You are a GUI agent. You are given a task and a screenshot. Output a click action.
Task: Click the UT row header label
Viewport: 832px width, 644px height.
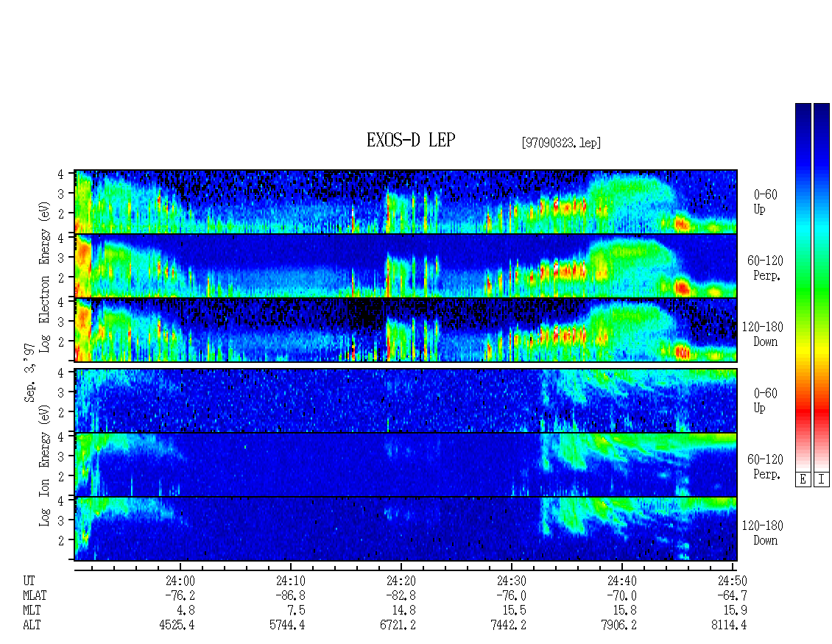tap(29, 581)
